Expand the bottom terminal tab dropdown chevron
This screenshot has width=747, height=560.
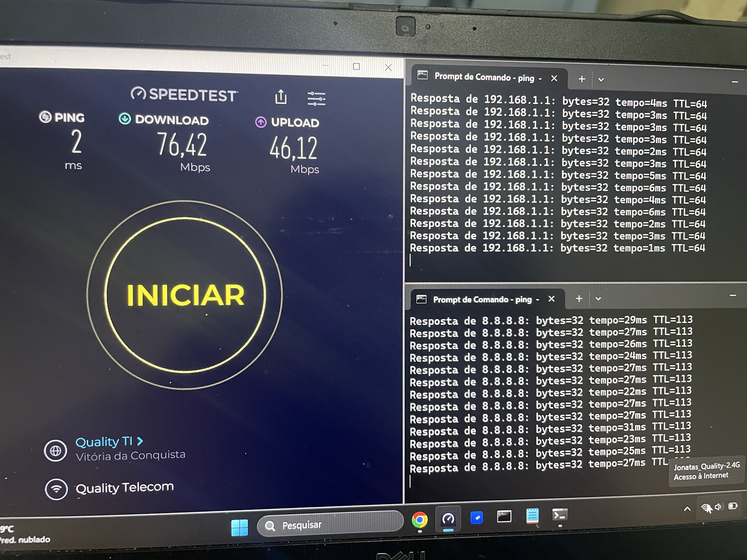pos(598,299)
